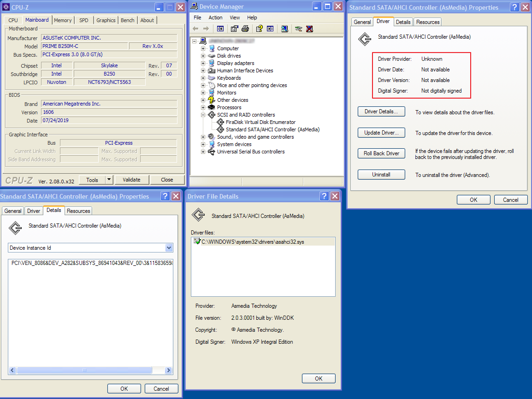532x399 pixels.
Task: Expand the Human Interface Devices node
Action: point(203,70)
